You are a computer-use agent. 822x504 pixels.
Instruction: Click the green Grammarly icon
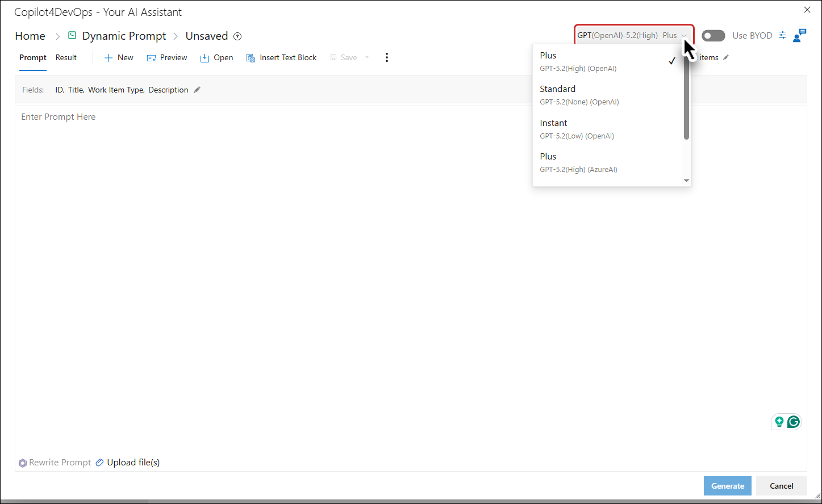click(x=794, y=422)
